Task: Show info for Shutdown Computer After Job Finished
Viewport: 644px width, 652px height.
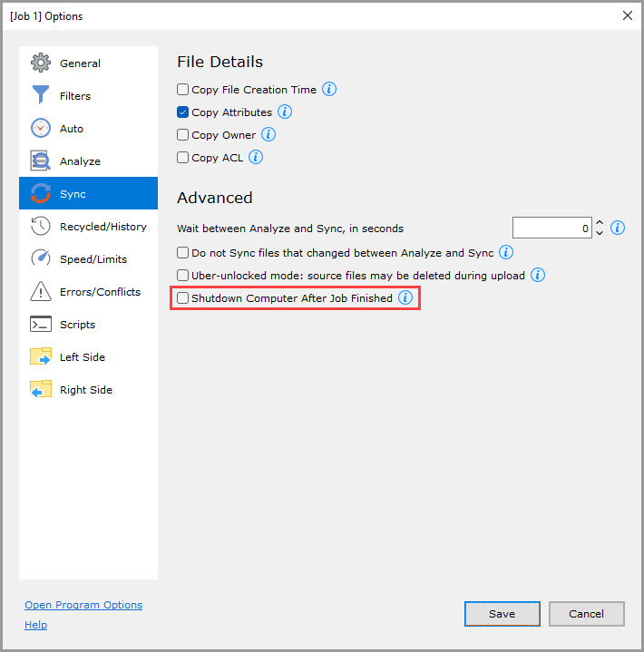Action: pos(405,297)
